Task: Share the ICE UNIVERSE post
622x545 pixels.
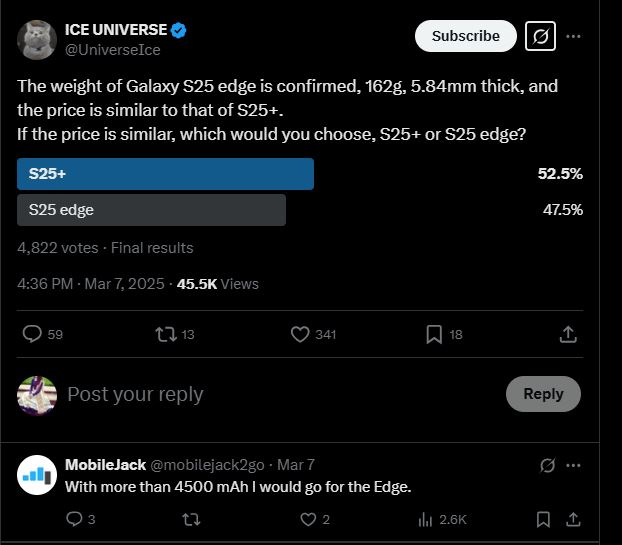Action: point(567,334)
